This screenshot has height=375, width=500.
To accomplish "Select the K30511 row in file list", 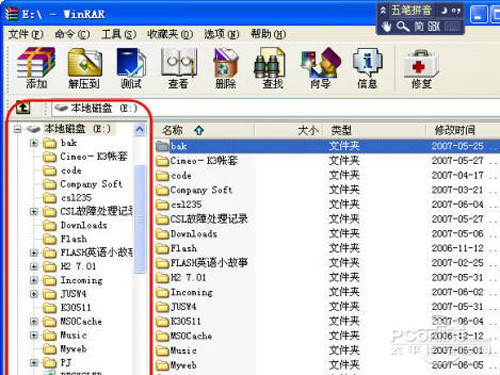I will click(327, 321).
